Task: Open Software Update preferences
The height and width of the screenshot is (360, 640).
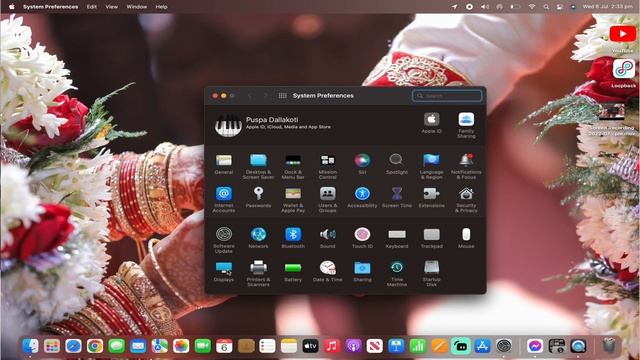Action: [x=224, y=240]
